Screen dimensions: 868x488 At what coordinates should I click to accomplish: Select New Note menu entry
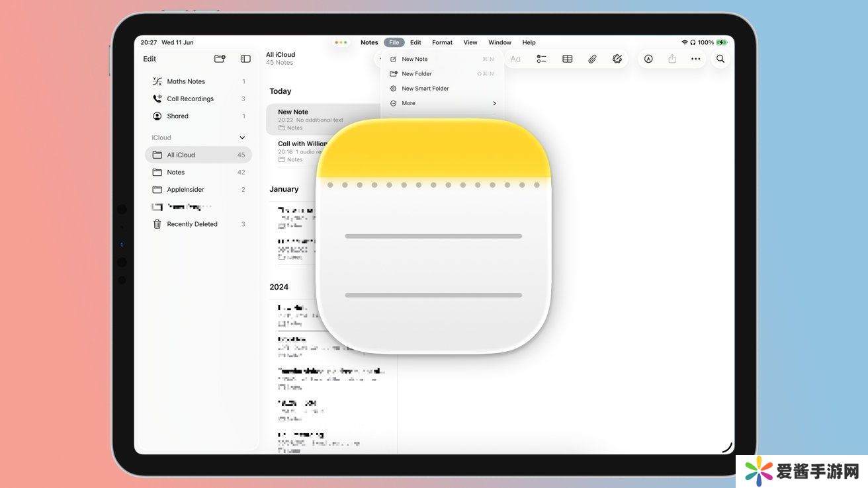pyautogui.click(x=415, y=60)
